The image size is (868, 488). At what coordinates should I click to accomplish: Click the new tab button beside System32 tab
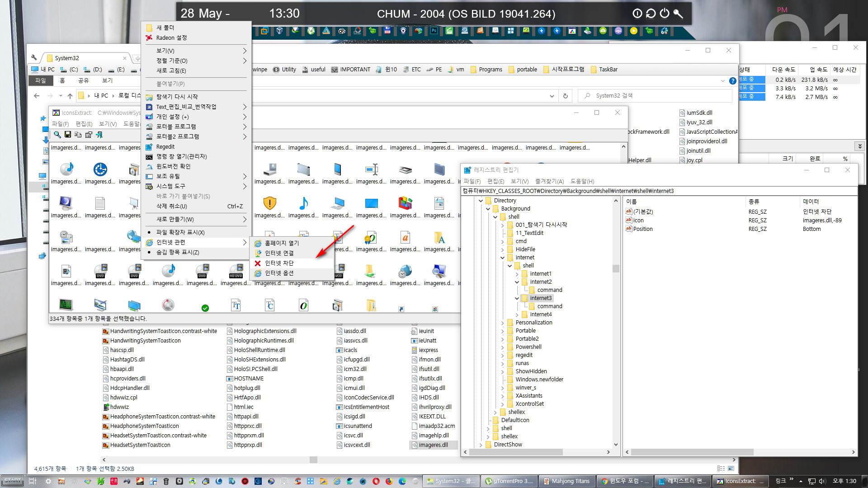pyautogui.click(x=137, y=58)
